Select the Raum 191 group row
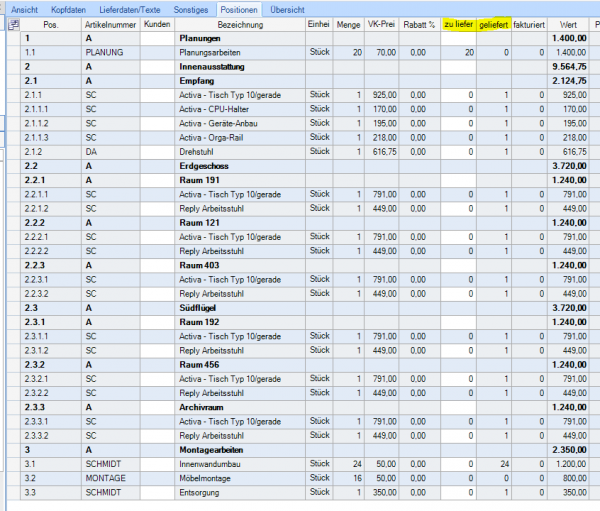Viewport: 600px width, 511px height. click(x=240, y=180)
